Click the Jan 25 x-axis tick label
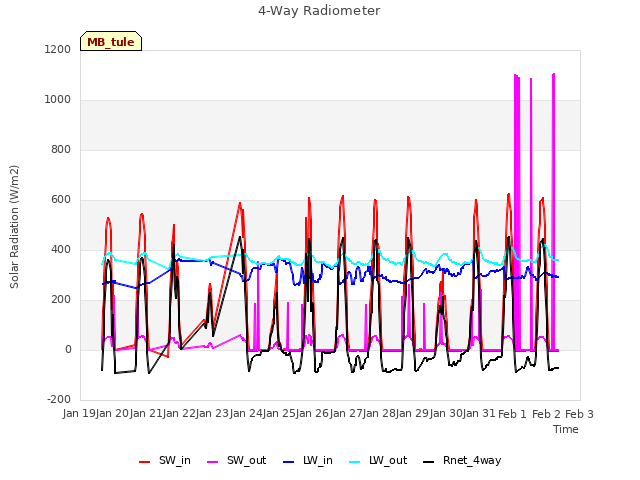The height and width of the screenshot is (480, 640). tap(280, 414)
